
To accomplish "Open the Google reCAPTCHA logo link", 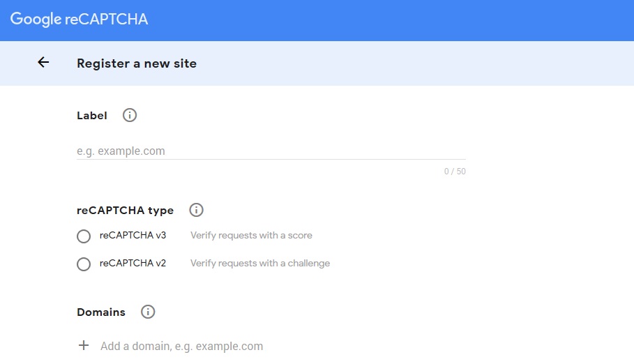I will pos(79,19).
